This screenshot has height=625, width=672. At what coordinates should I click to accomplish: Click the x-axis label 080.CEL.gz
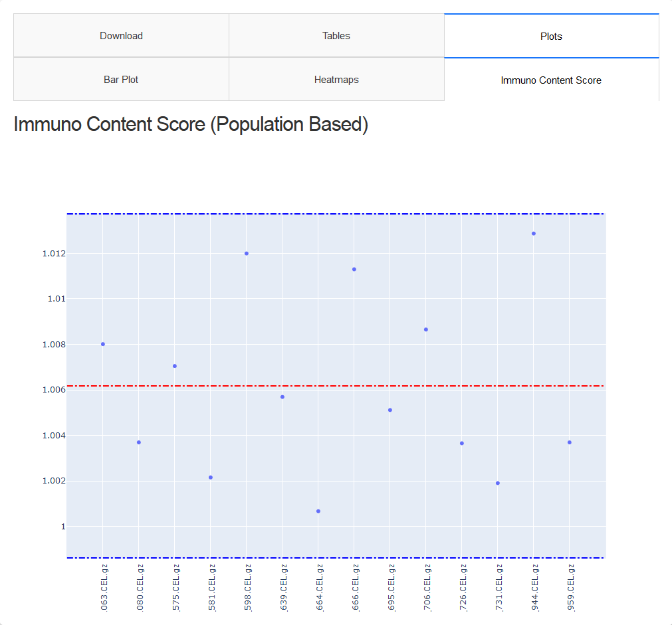pos(140,588)
